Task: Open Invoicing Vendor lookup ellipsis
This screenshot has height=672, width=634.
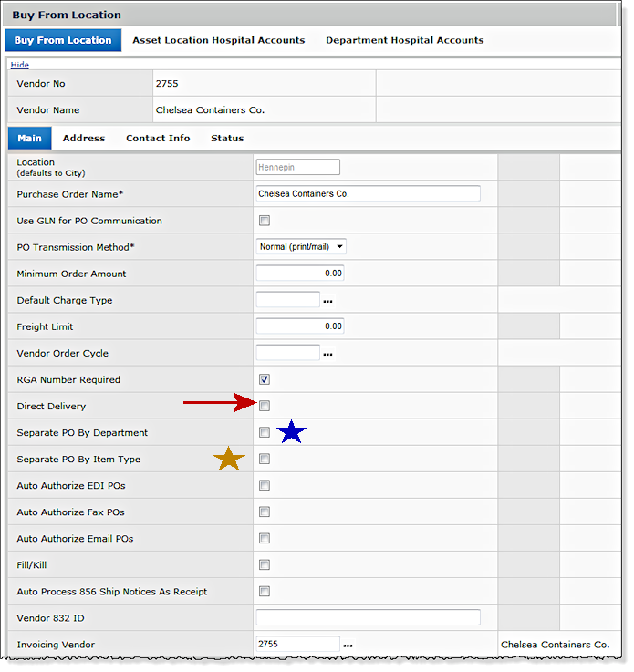Action: (x=348, y=645)
